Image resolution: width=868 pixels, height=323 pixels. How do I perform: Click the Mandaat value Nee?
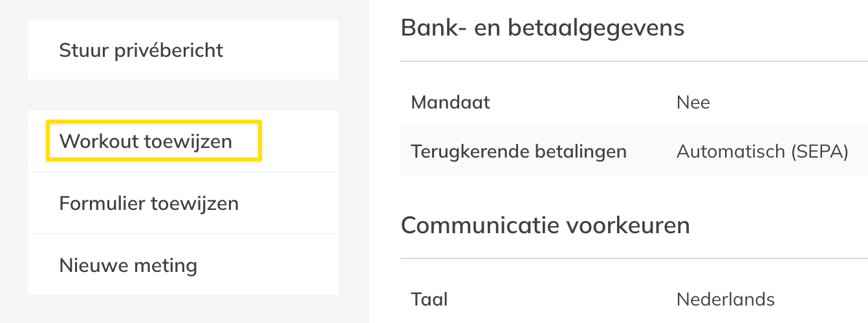pyautogui.click(x=693, y=102)
